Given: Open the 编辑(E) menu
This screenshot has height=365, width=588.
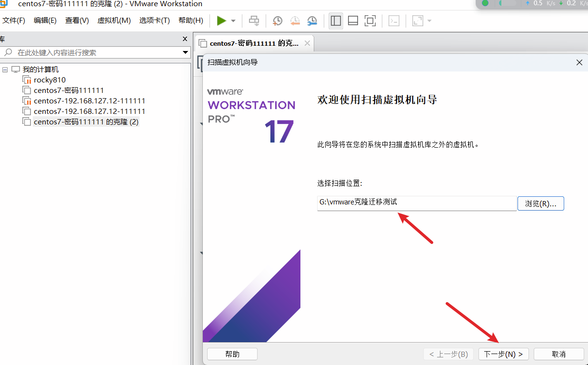Looking at the screenshot, I should point(45,20).
